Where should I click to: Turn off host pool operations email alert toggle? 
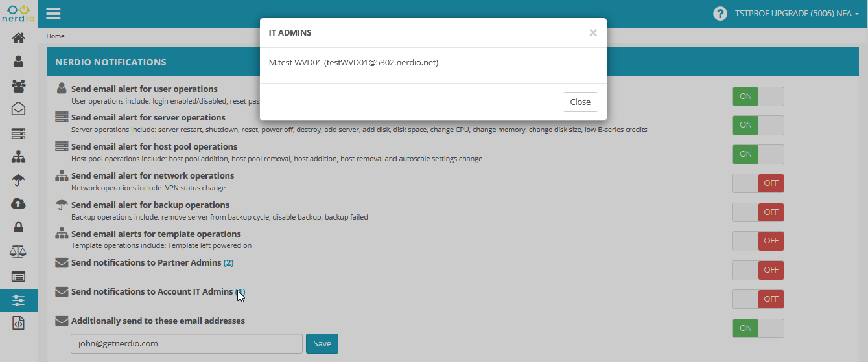[758, 154]
